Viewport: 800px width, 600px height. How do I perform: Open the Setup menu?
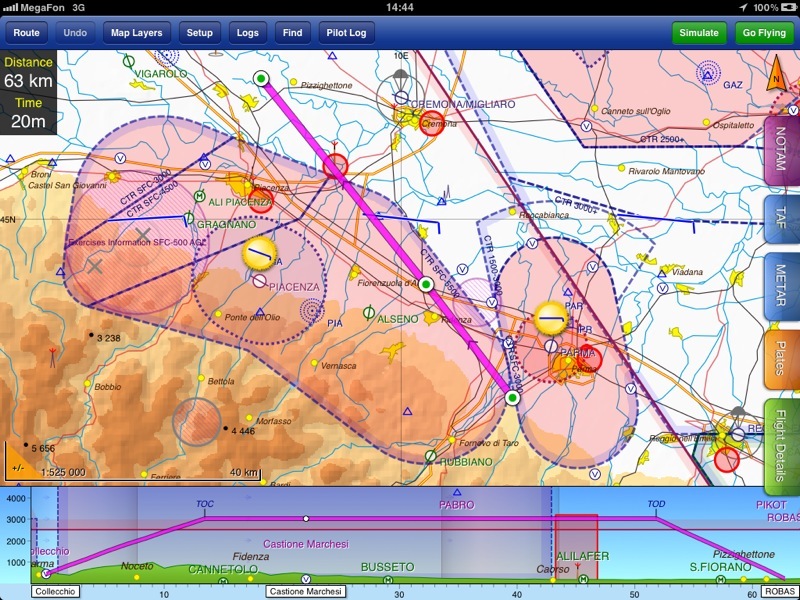point(200,33)
